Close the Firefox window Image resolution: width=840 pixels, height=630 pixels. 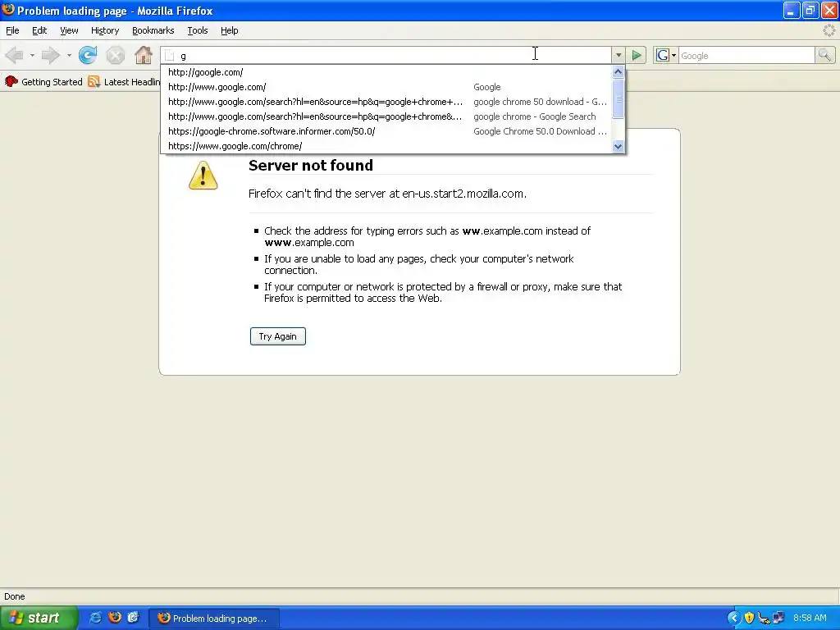point(829,11)
